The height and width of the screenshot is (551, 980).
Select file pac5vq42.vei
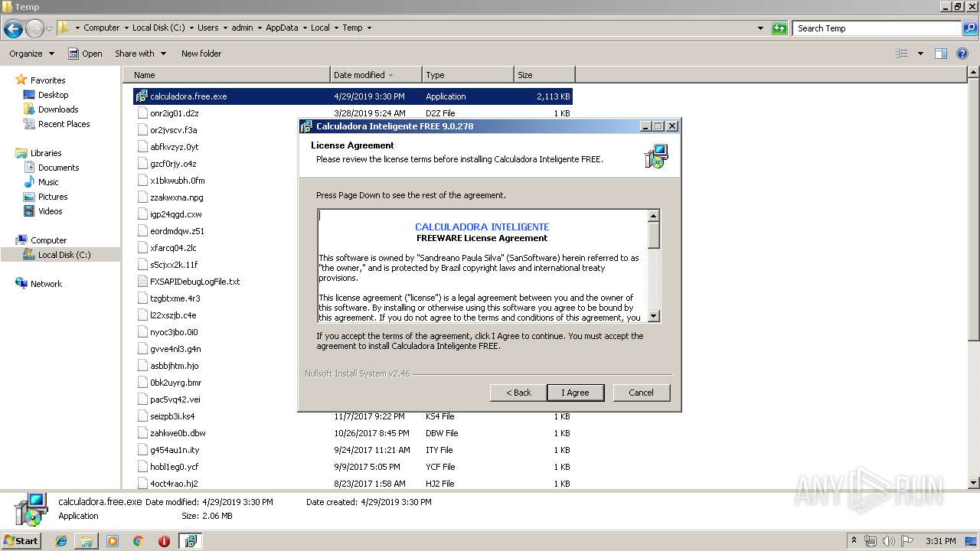point(175,399)
